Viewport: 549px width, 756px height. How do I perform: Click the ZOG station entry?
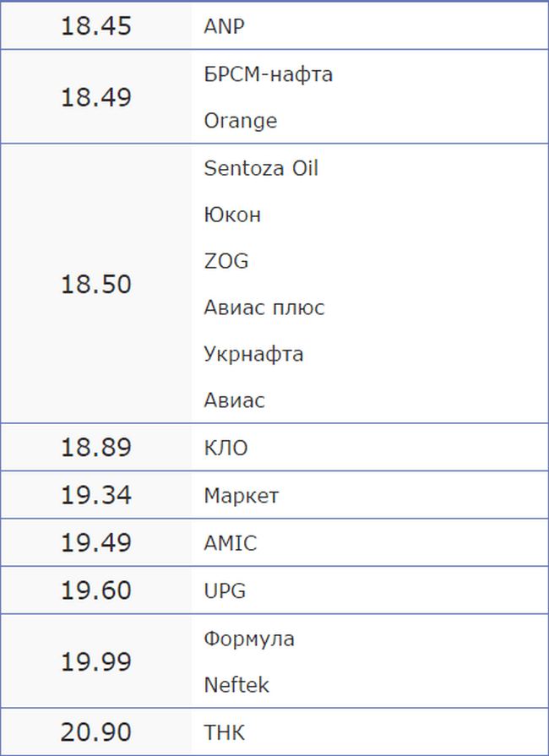coord(226,261)
